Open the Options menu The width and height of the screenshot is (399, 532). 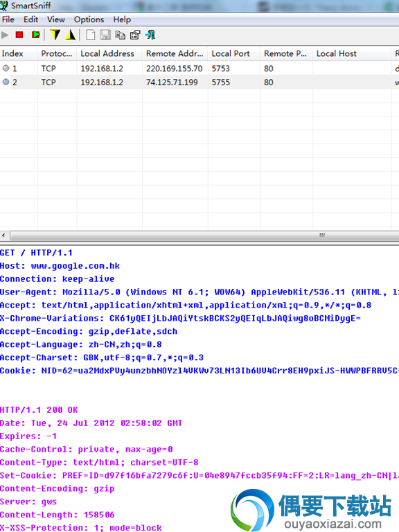pos(89,19)
